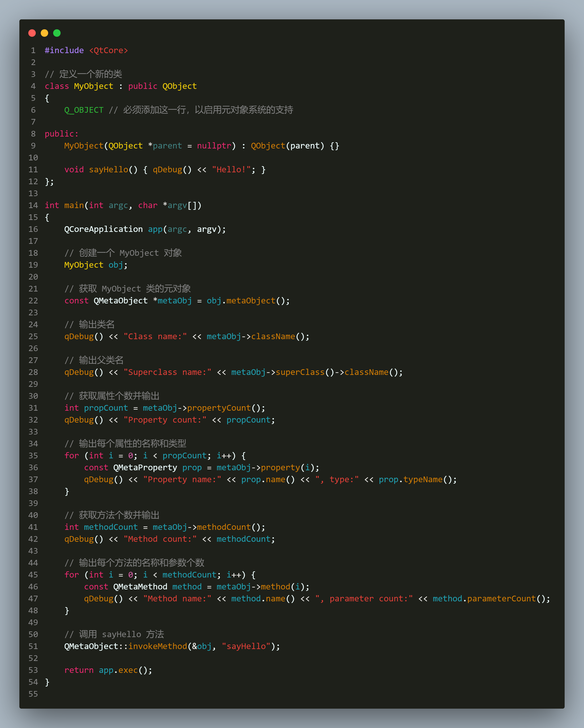Click 'const QMetaObject *metaObj' line
This screenshot has height=728, width=584.
tap(177, 300)
